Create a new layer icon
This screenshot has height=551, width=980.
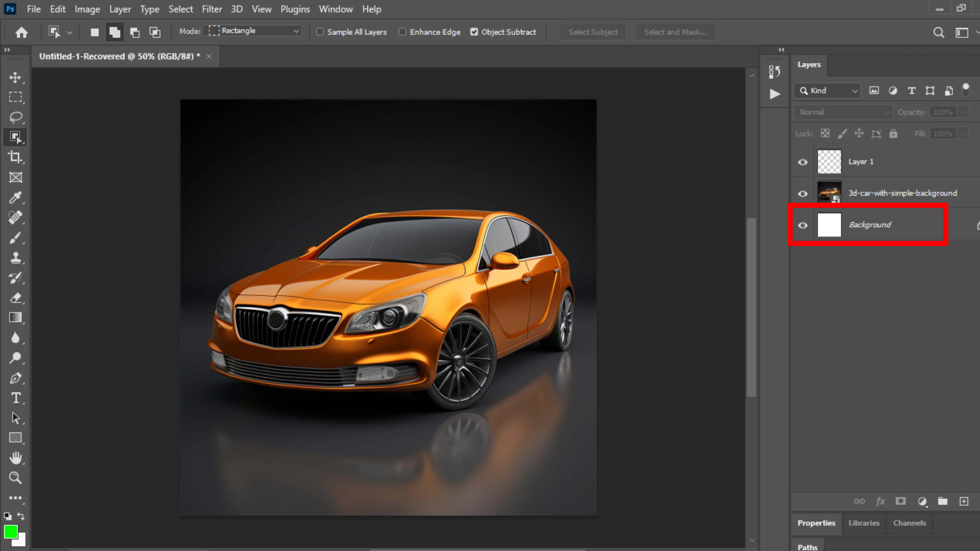(x=964, y=501)
